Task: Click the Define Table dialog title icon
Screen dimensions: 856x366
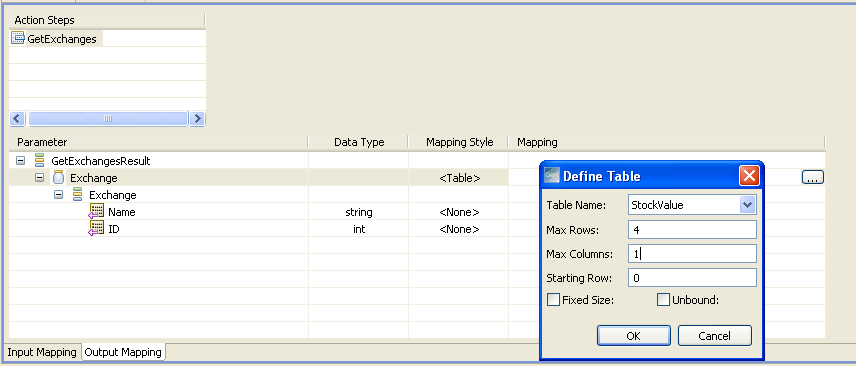Action: pos(552,176)
